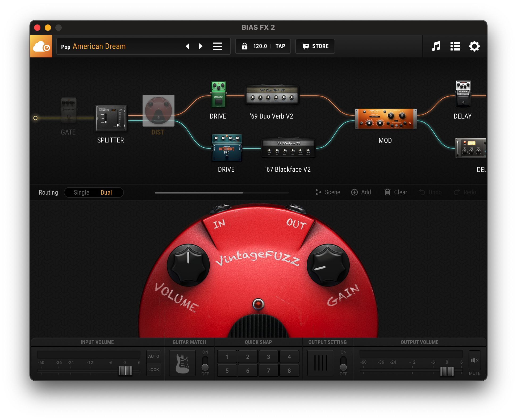
Task: Expand the preset navigation list
Action: point(217,46)
